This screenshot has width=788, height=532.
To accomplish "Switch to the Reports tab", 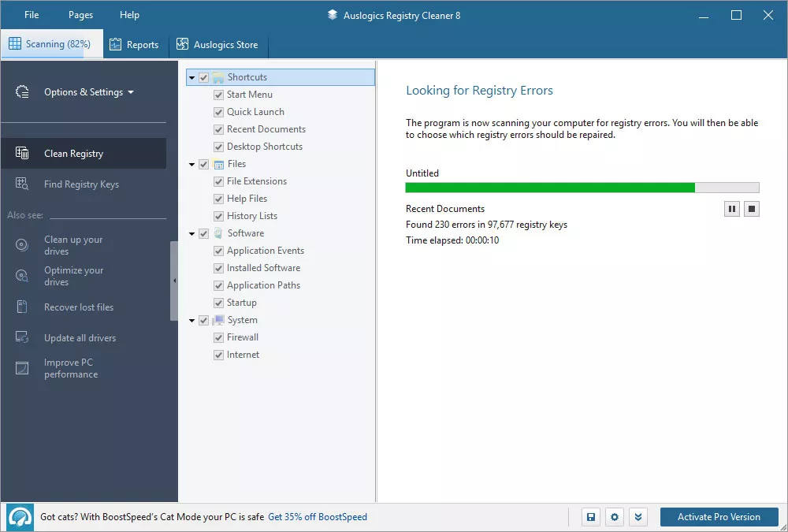I will pos(136,44).
